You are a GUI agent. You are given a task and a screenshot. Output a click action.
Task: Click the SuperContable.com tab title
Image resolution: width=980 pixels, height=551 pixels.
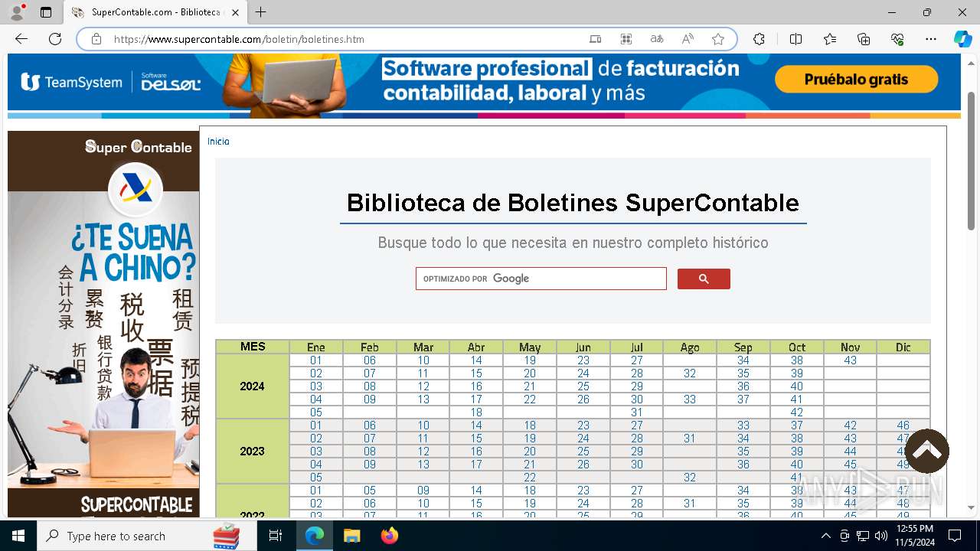pyautogui.click(x=155, y=12)
